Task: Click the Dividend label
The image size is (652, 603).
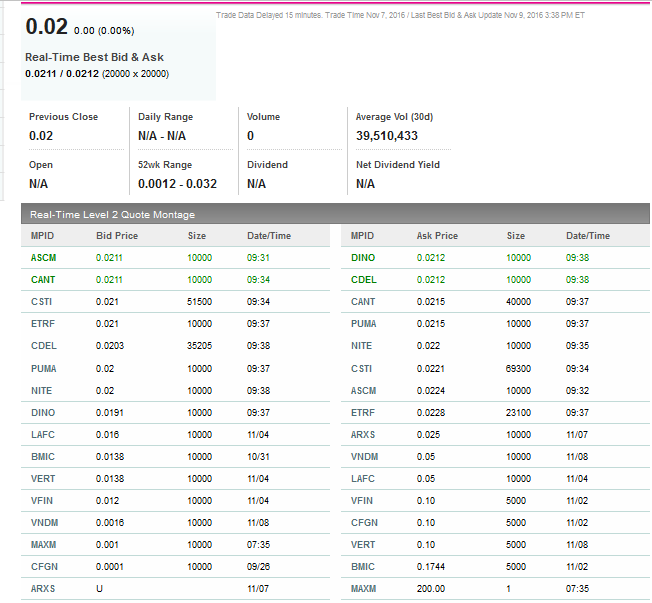Action: pyautogui.click(x=267, y=165)
